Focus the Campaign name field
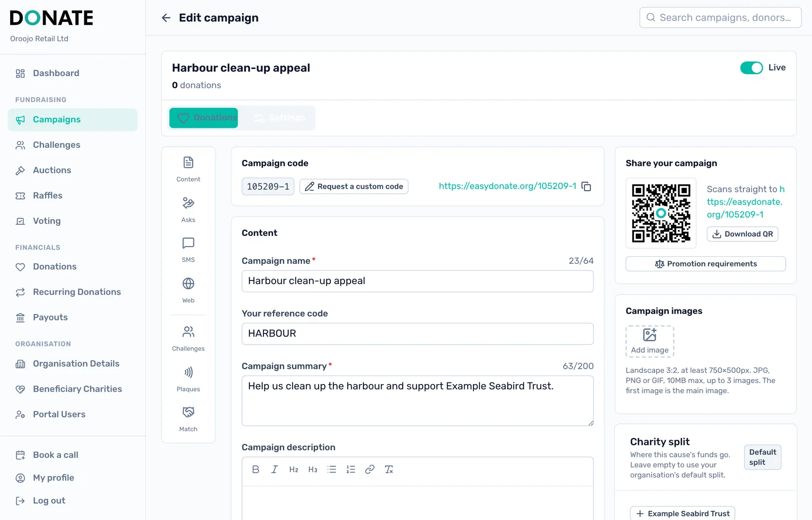Viewport: 812px width, 520px height. coord(417,281)
